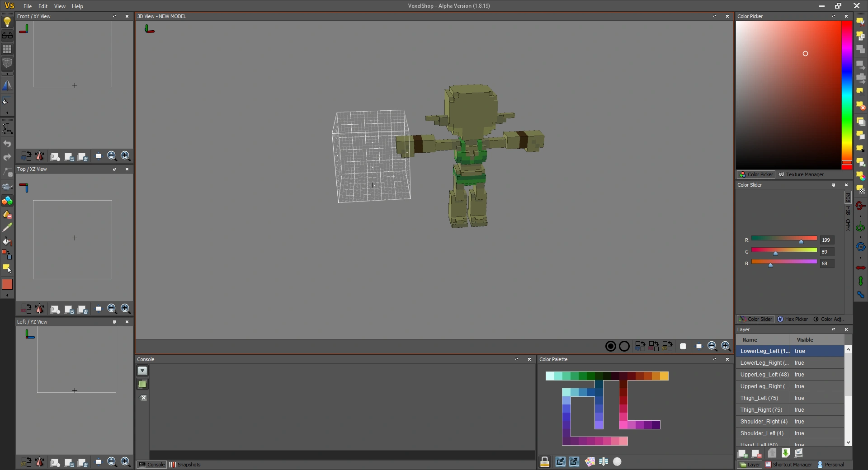Viewport: 868px width, 470px height.
Task: Click the green vertical double-arrow icon
Action: [x=861, y=281]
